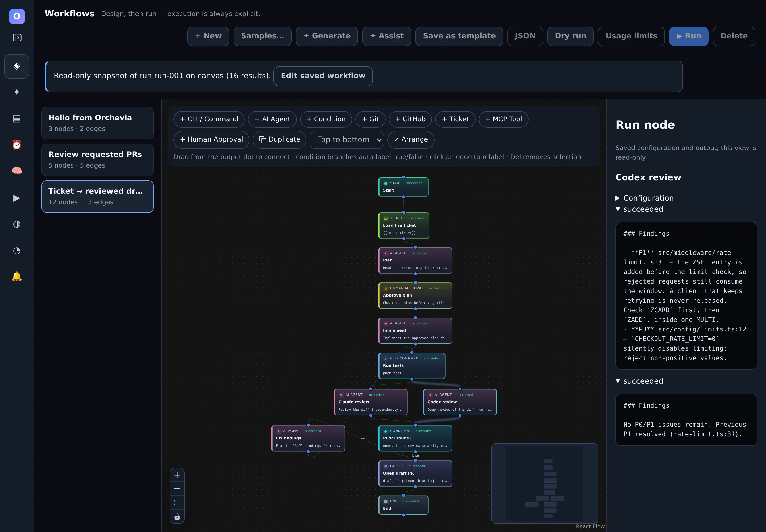The height and width of the screenshot is (532, 766).
Task: Open the striped globe icon in sidebar
Action: coord(17,224)
